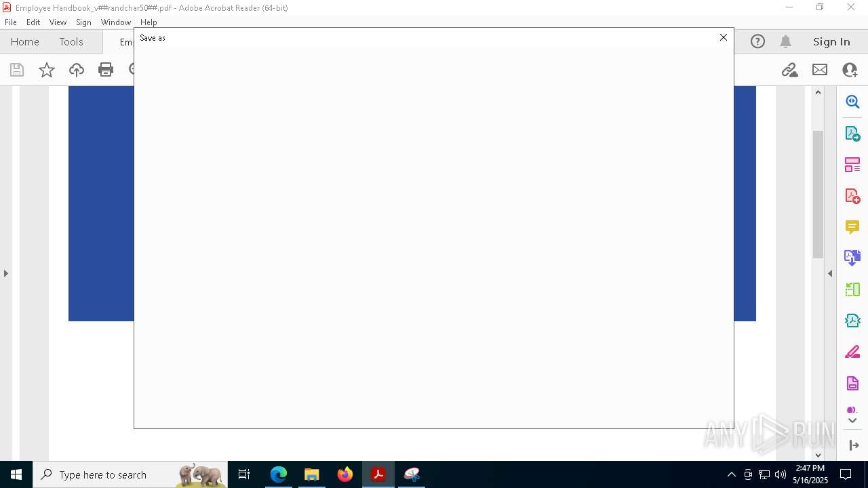This screenshot has width=868, height=488.
Task: Click the bottom-right panel collapse icon
Action: 854,445
